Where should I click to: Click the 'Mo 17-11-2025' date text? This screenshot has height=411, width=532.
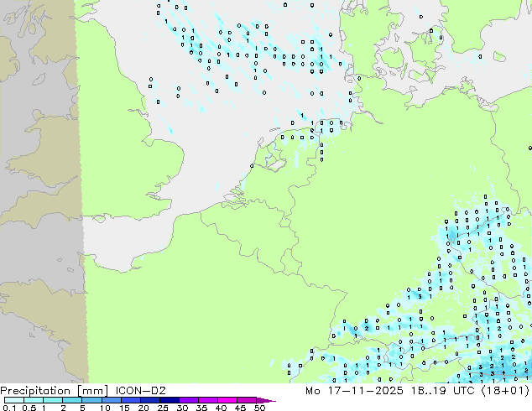click(x=354, y=391)
